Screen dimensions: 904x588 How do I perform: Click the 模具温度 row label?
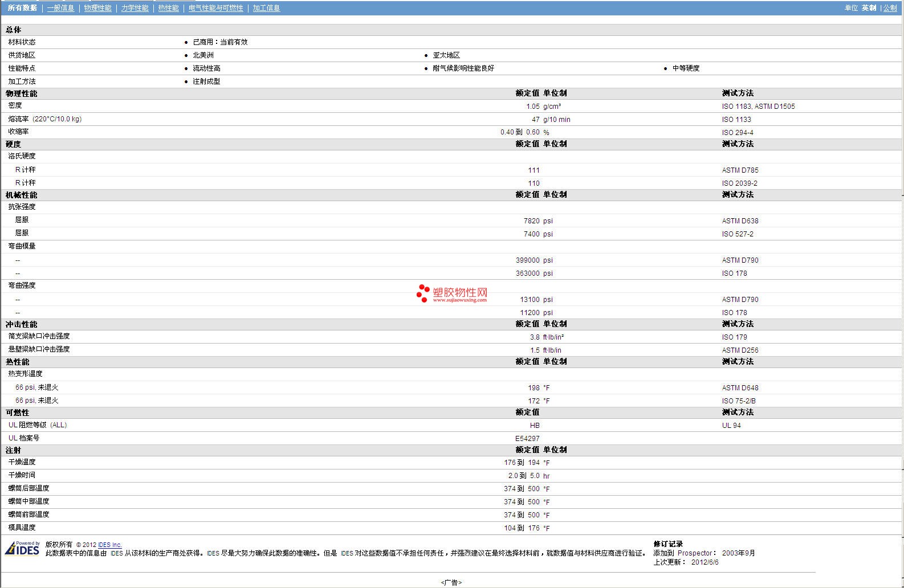tap(22, 528)
